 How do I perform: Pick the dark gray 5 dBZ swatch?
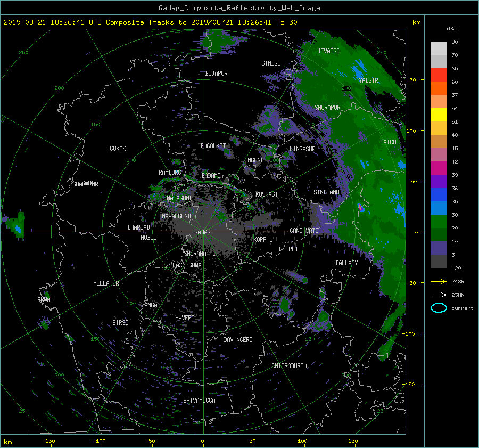point(439,262)
